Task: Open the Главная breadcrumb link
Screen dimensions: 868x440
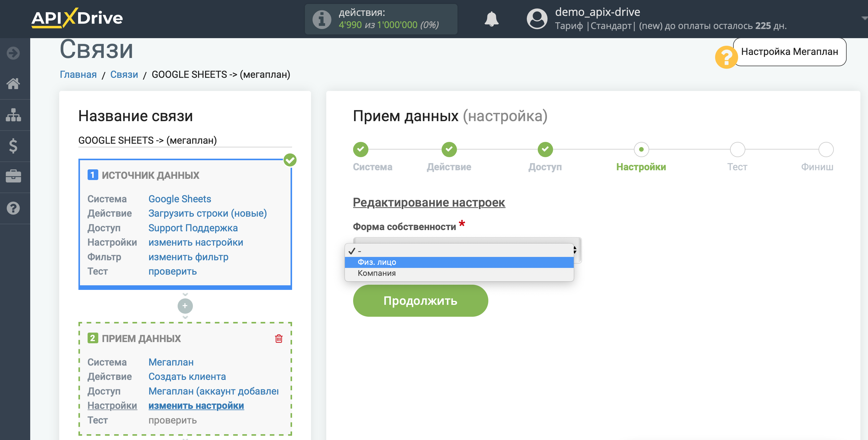Action: [x=78, y=74]
